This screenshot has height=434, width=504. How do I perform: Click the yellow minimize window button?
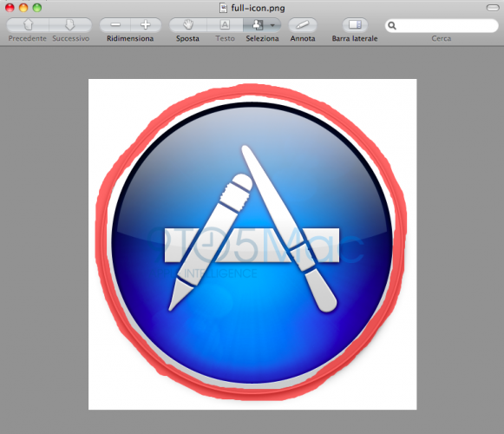(23, 8)
